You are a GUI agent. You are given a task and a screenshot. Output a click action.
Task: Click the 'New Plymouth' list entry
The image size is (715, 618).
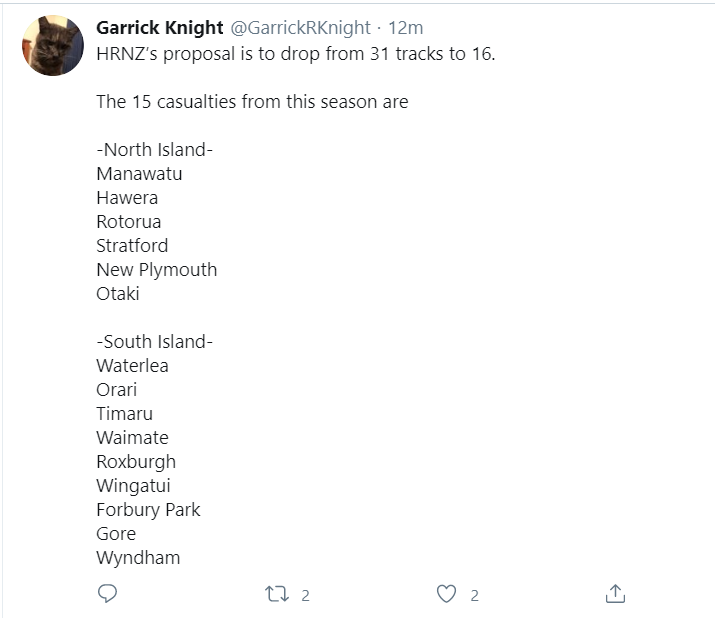tap(156, 270)
